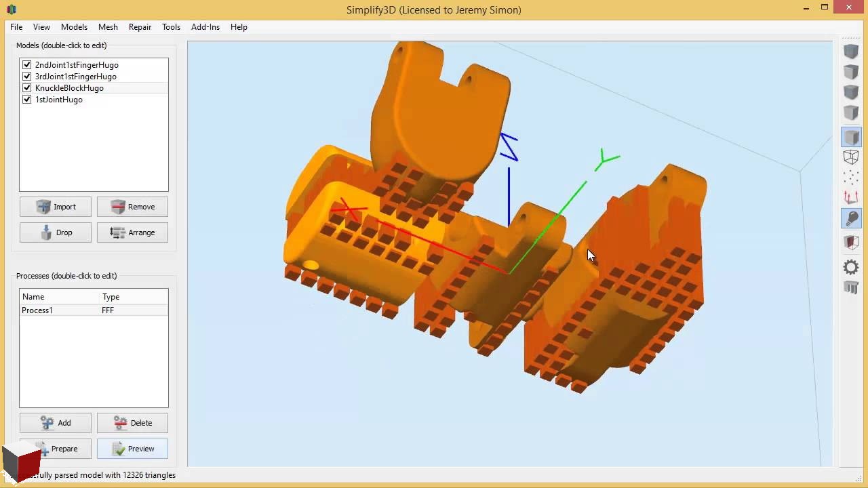Screen dimensions: 868x488
Task: Open machine control panel gear icon
Action: (x=851, y=267)
